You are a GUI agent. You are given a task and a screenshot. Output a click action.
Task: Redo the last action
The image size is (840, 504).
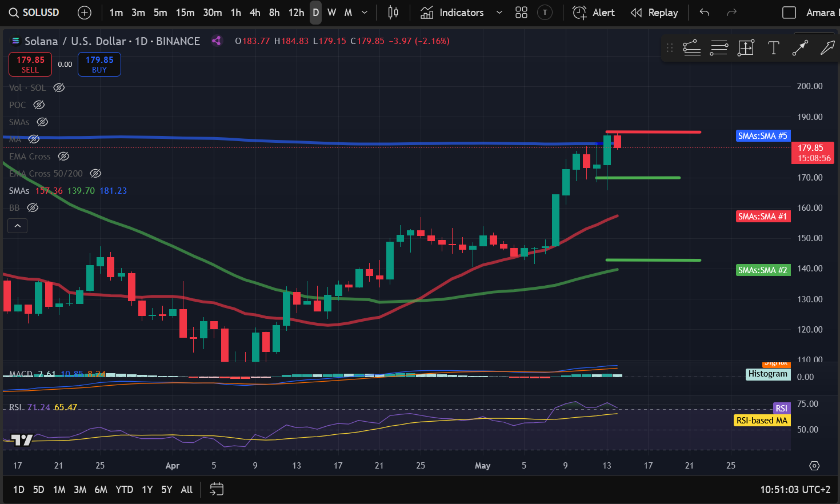[731, 13]
